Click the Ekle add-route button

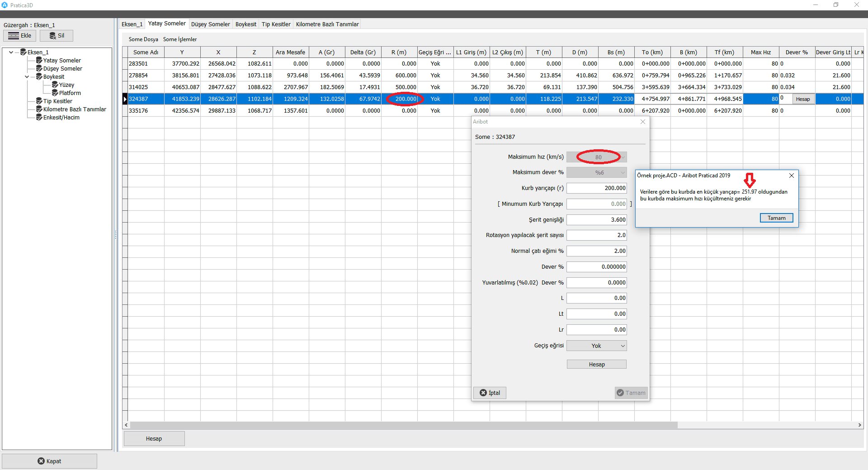[x=20, y=36]
